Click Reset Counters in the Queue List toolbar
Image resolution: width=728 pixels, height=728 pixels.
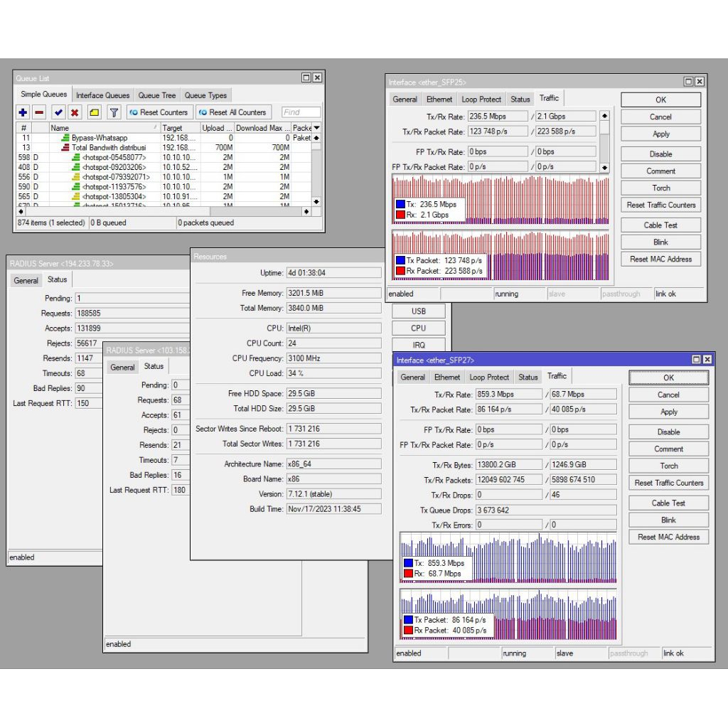[159, 112]
